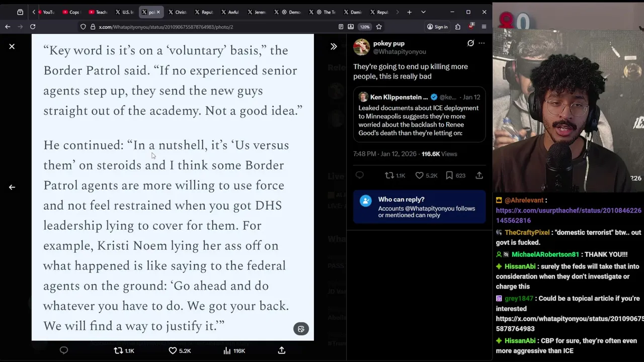Switch to the Teach tab

coord(98,12)
